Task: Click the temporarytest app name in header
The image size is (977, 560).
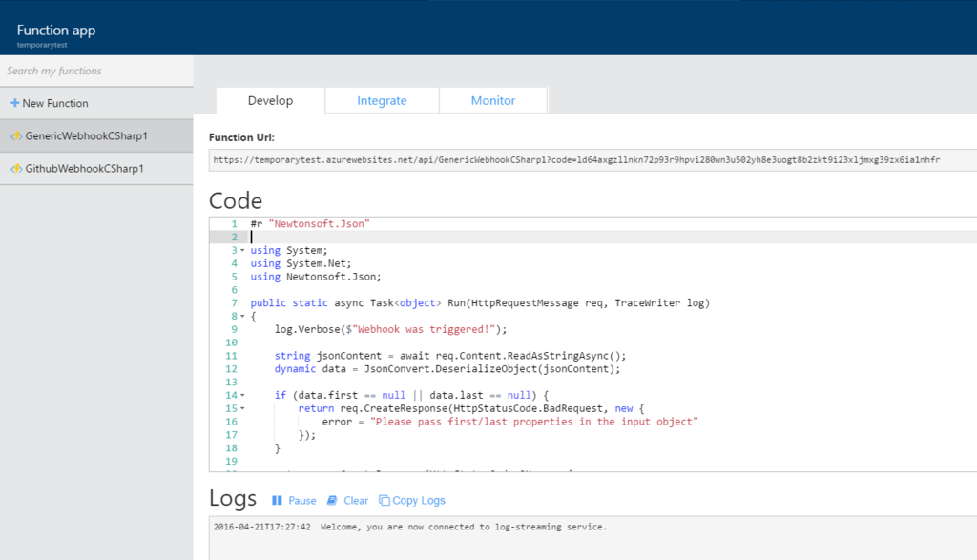Action: pos(42,45)
